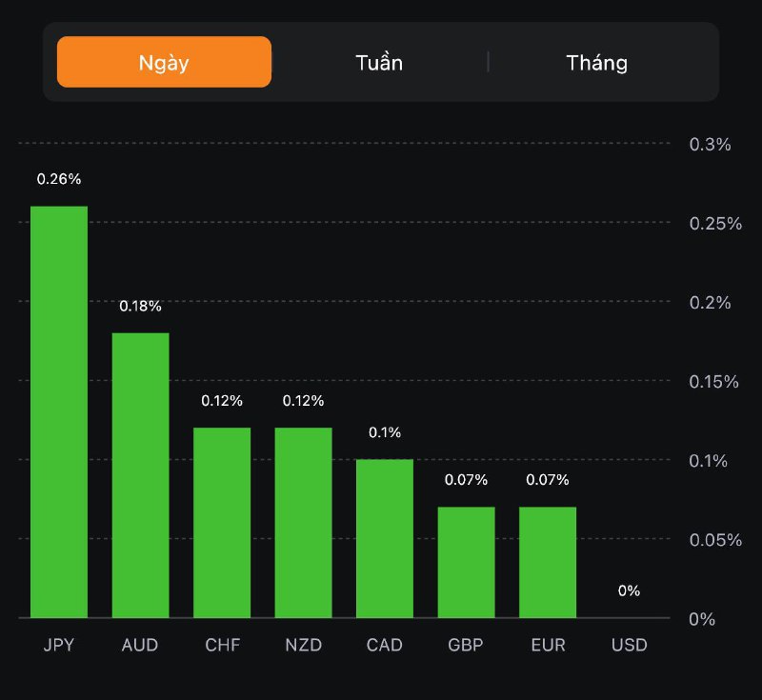Click the 0.3% y-axis label
This screenshot has height=700, width=762.
tap(710, 145)
